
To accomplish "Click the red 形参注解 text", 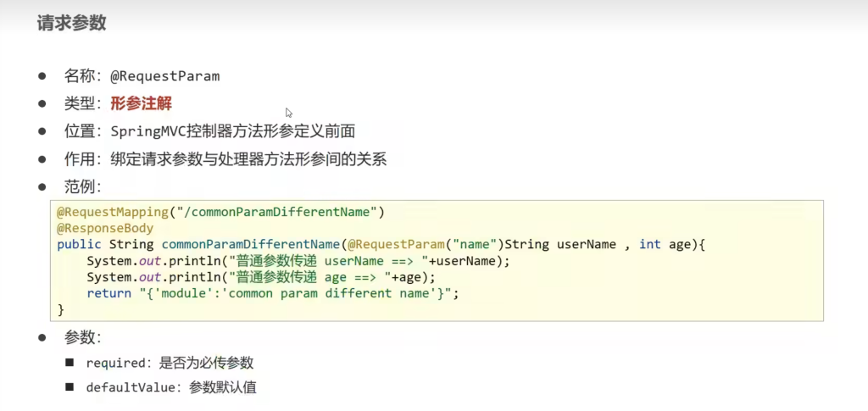I will click(141, 104).
